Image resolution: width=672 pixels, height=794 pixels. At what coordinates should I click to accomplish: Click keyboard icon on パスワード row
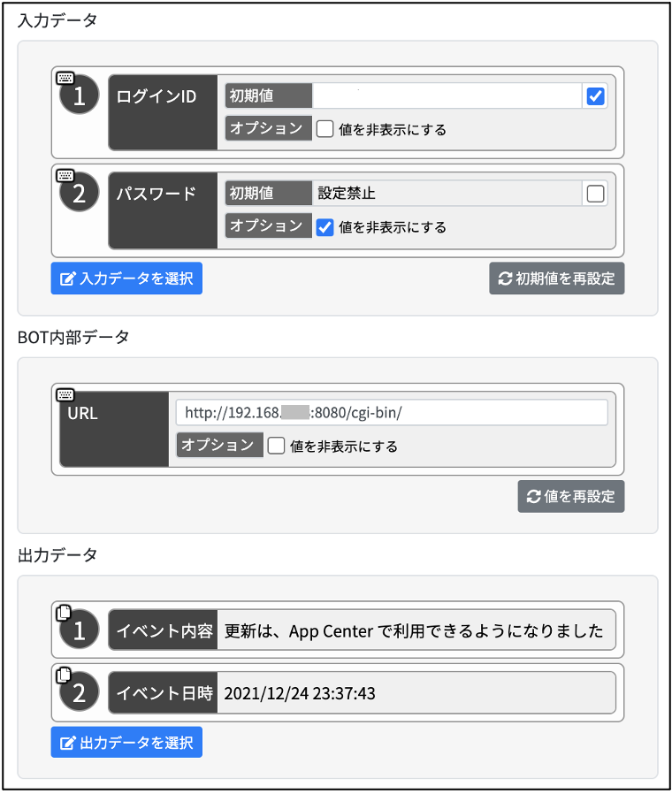[x=65, y=175]
